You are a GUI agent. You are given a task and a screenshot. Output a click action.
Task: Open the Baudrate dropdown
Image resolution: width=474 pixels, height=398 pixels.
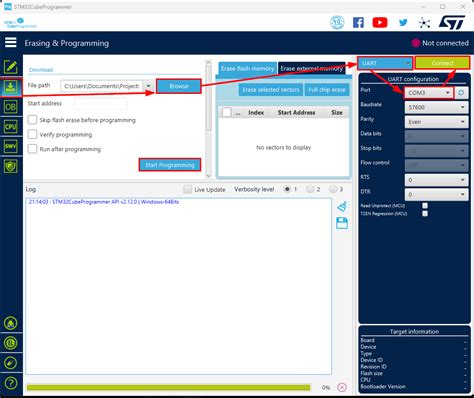(x=436, y=107)
